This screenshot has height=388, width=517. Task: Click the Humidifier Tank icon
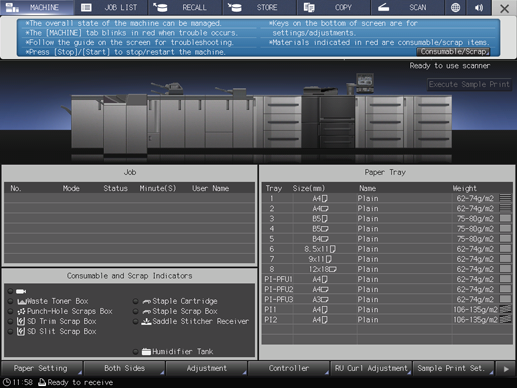click(x=146, y=351)
